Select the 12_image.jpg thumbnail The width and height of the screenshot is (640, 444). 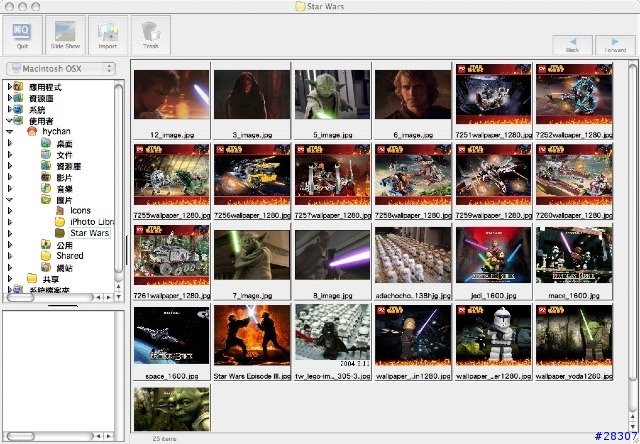[x=171, y=94]
